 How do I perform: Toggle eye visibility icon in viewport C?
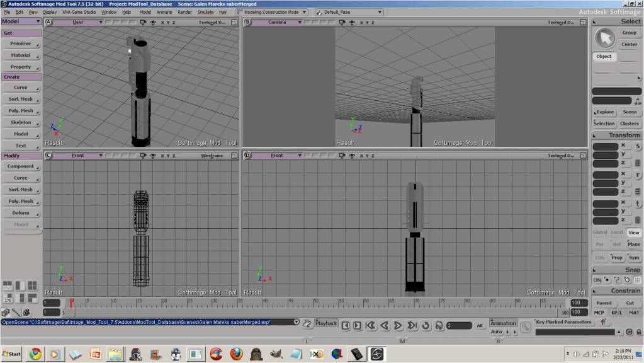click(x=153, y=156)
